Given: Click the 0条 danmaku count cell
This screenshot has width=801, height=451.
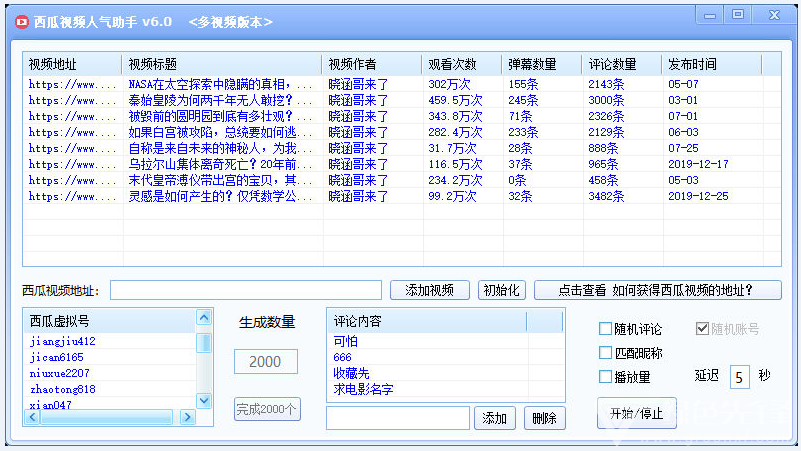Looking at the screenshot, I should pyautogui.click(x=517, y=180).
